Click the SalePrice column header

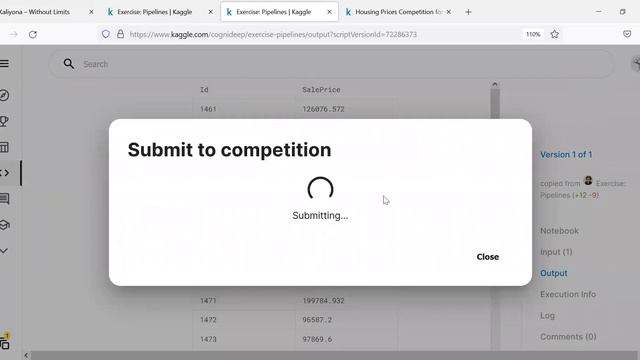tap(321, 90)
